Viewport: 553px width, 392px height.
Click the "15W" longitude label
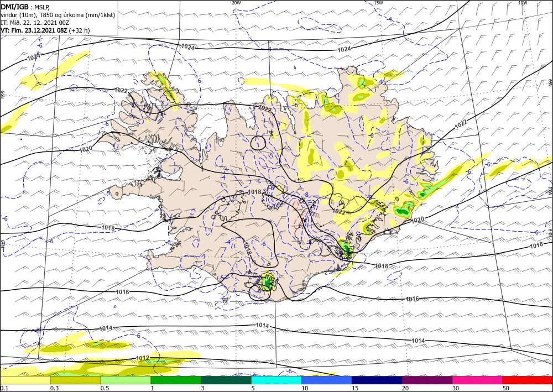pyautogui.click(x=378, y=3)
